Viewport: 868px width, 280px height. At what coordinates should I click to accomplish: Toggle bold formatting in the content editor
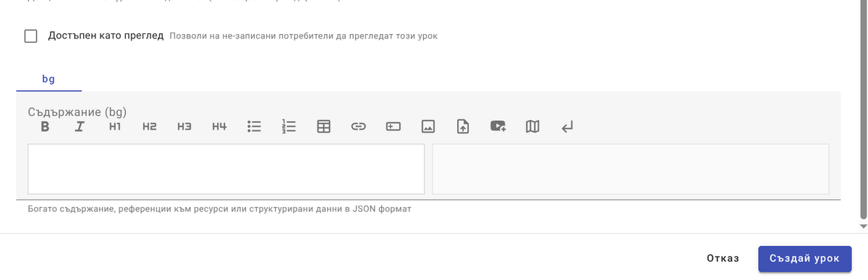45,127
